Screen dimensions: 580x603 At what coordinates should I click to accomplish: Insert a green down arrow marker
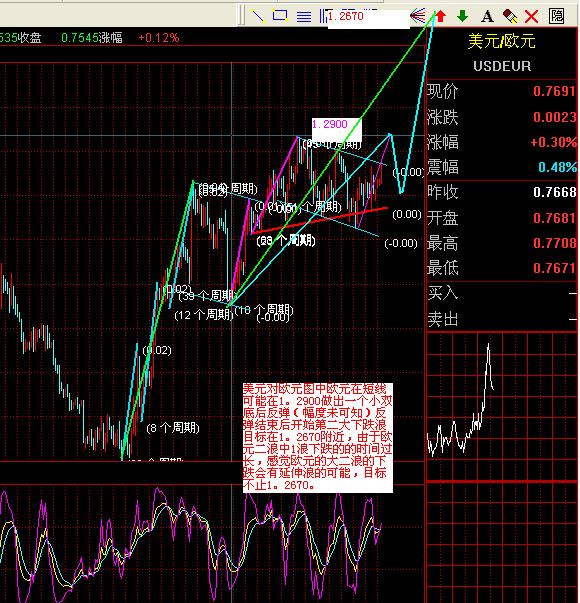463,16
